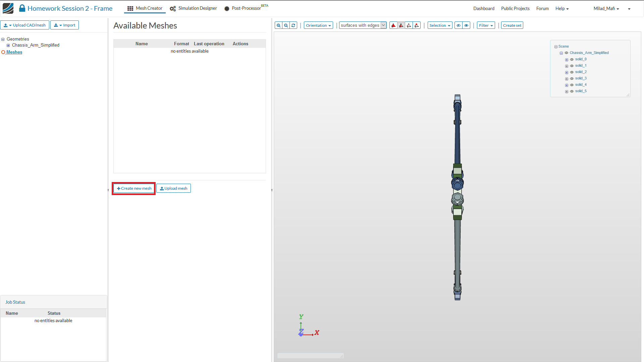Click the Create new mesh button
Screen dimensions: 644x362
point(134,188)
